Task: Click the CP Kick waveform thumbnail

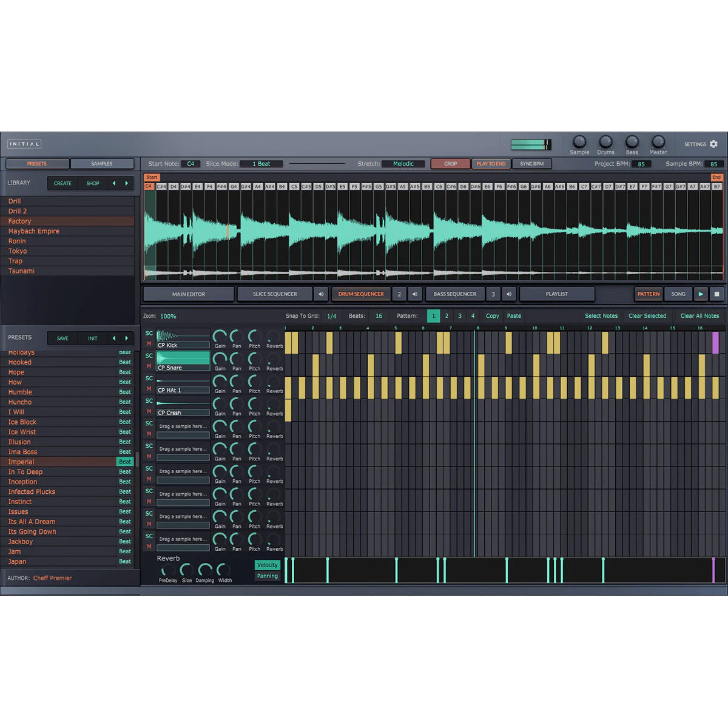Action: tap(183, 335)
